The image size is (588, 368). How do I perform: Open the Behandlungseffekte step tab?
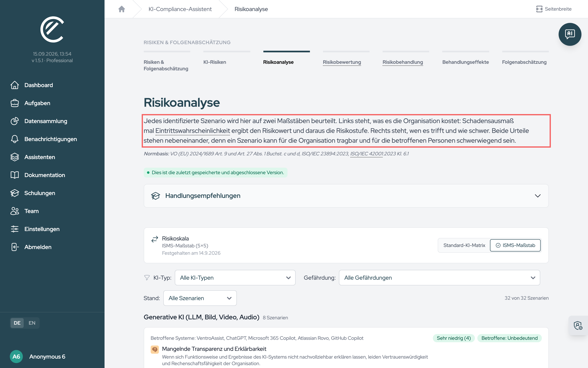pyautogui.click(x=465, y=62)
